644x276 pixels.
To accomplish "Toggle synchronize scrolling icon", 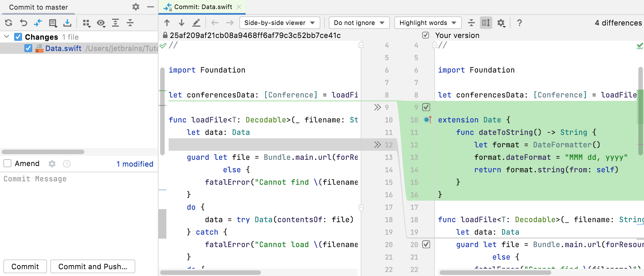I will coord(486,23).
